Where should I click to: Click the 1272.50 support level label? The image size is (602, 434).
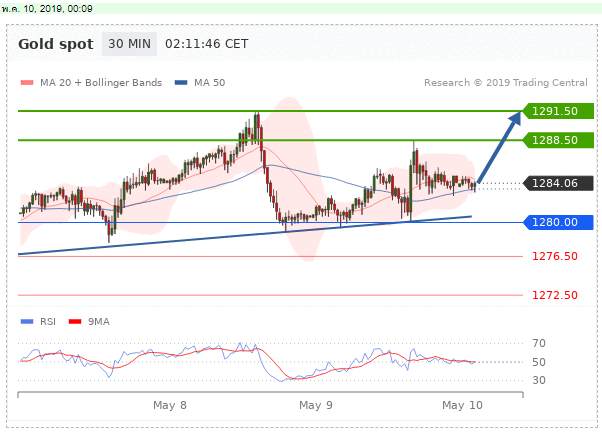[x=555, y=295]
